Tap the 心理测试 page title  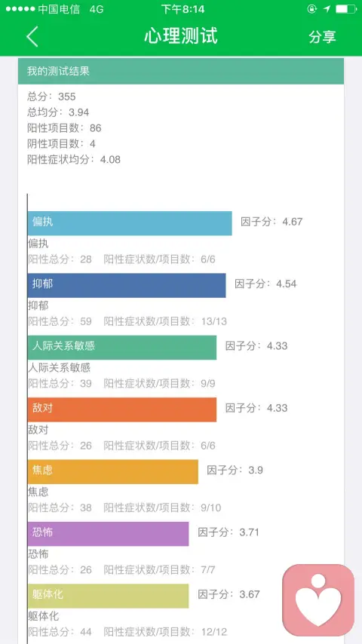(181, 36)
